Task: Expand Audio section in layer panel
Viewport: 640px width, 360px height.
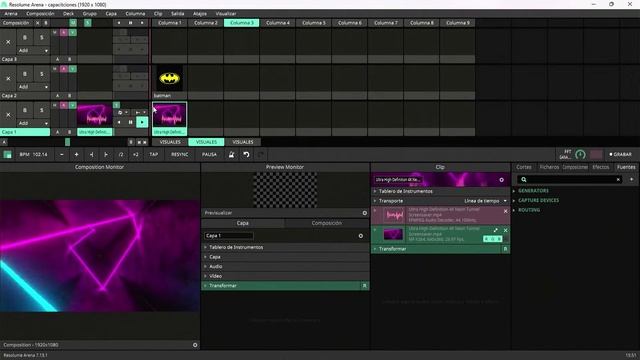Action: click(285, 267)
